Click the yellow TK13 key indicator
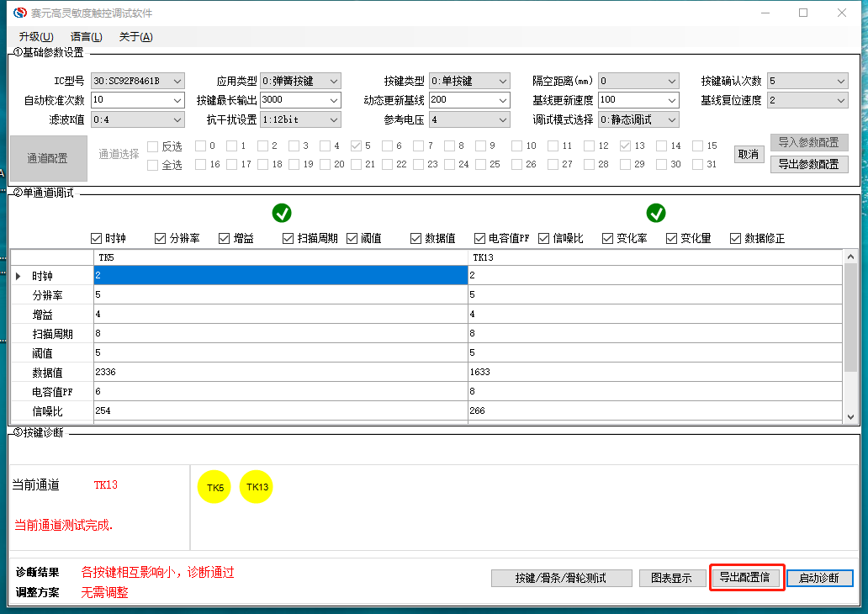 pos(257,487)
